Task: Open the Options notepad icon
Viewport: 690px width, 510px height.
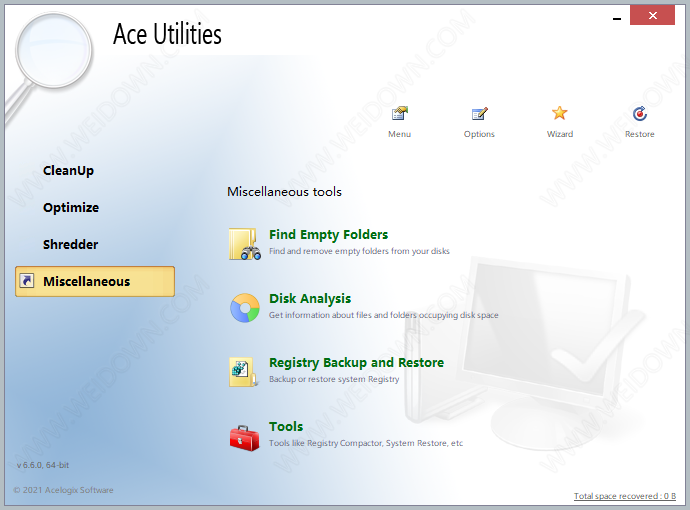Action: [x=479, y=114]
